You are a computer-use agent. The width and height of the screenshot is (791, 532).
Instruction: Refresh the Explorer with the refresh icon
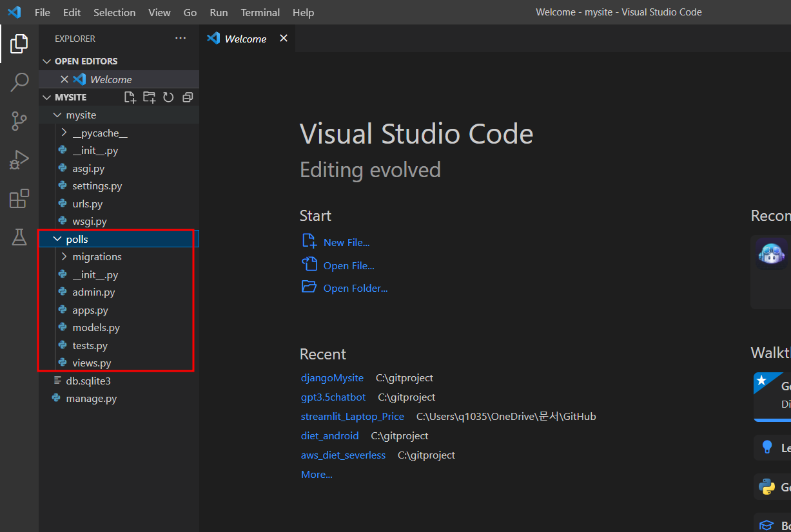tap(168, 97)
